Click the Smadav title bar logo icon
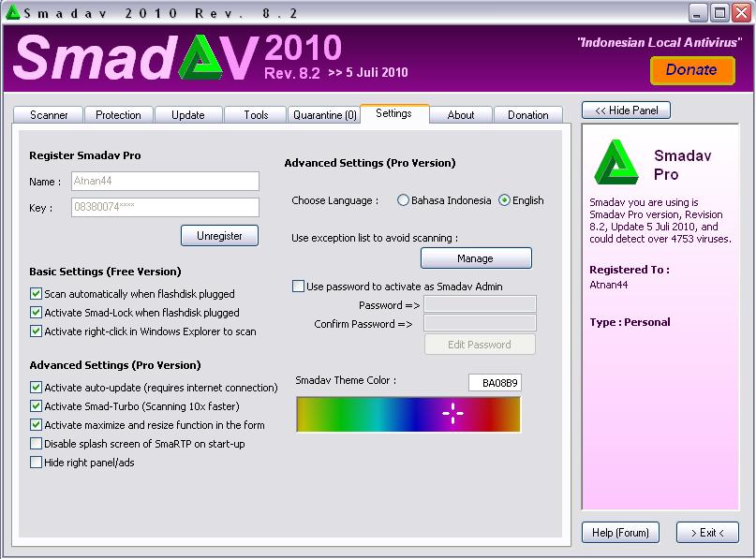The height and width of the screenshot is (559, 756). tap(13, 12)
